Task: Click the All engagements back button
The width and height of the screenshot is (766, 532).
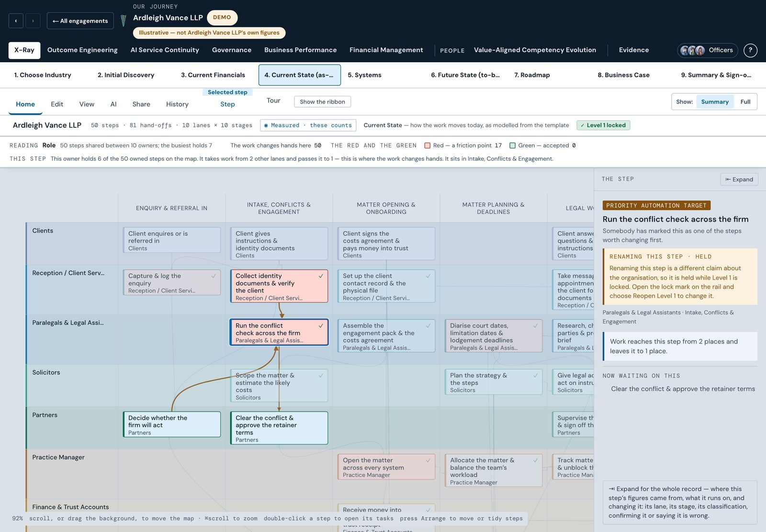Action: pyautogui.click(x=80, y=21)
